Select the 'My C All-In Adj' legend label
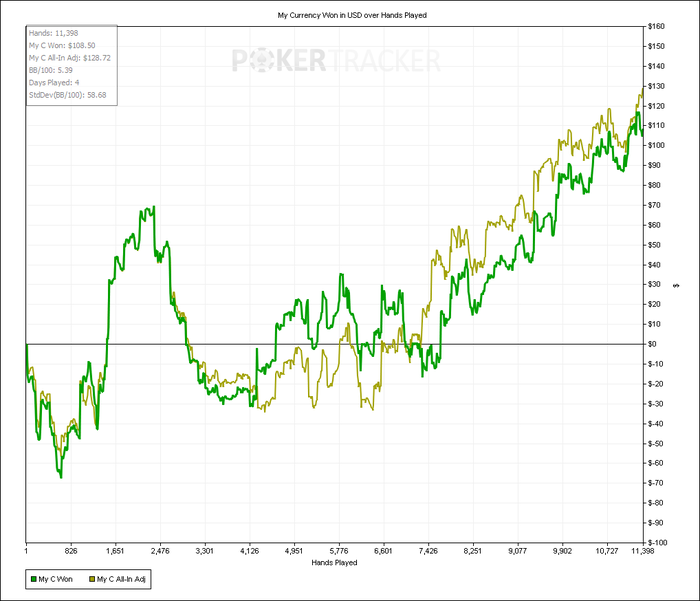700x601 pixels. (121, 579)
